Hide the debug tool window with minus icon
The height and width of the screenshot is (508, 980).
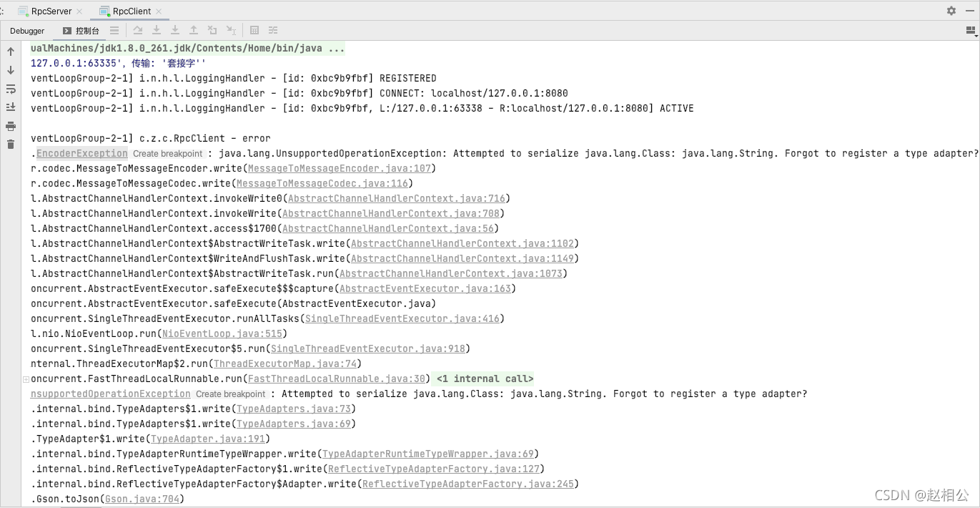point(970,11)
